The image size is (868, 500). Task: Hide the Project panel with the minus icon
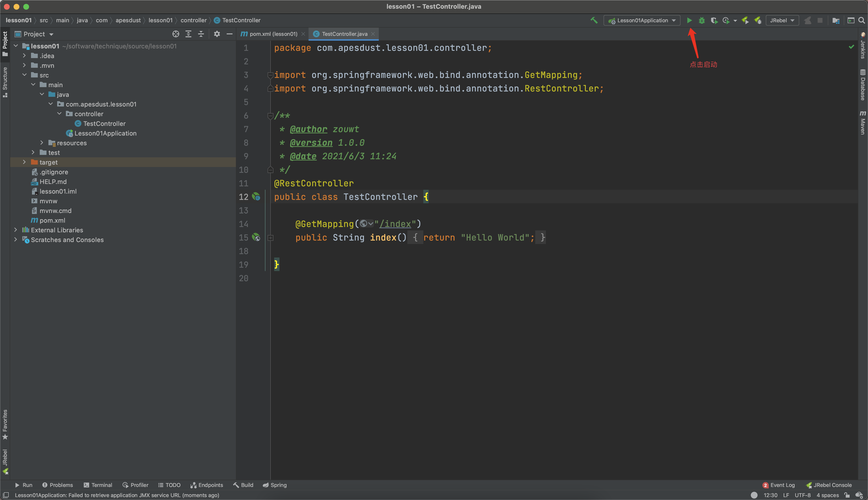click(x=229, y=34)
